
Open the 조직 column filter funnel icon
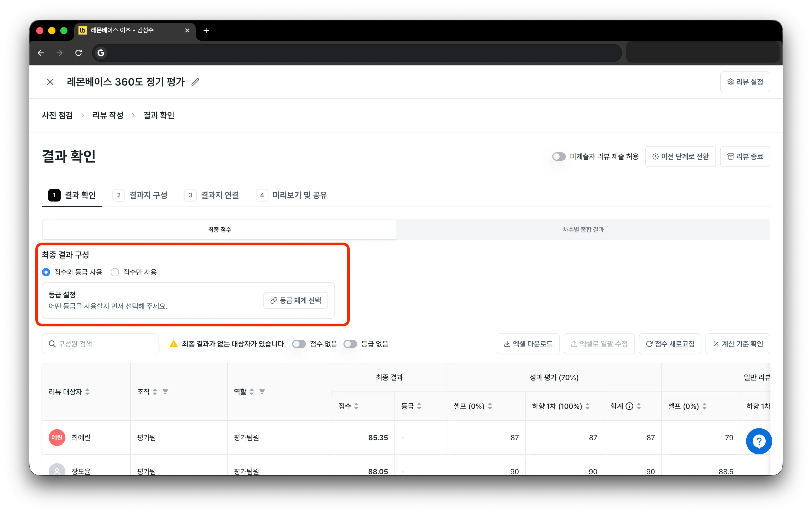click(165, 392)
